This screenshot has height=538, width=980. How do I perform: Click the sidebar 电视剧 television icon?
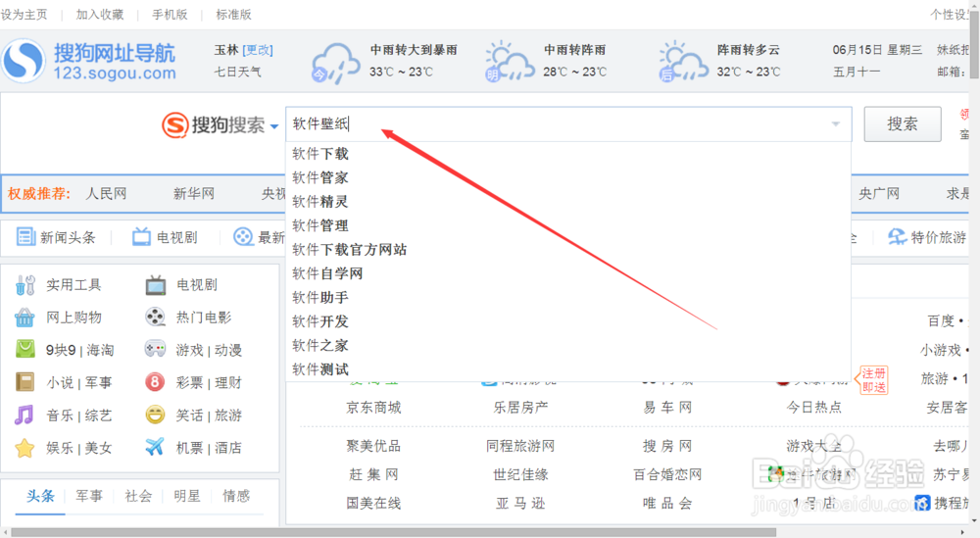pyautogui.click(x=156, y=285)
